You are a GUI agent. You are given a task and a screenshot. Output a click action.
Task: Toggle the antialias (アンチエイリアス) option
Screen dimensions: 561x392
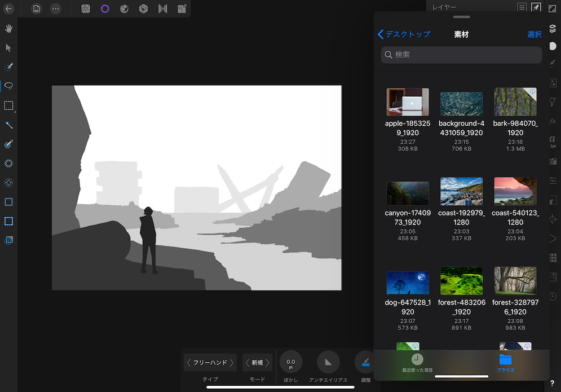tap(328, 362)
